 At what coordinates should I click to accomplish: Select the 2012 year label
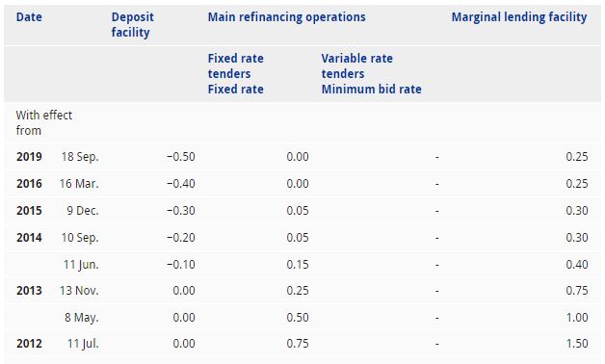29,344
